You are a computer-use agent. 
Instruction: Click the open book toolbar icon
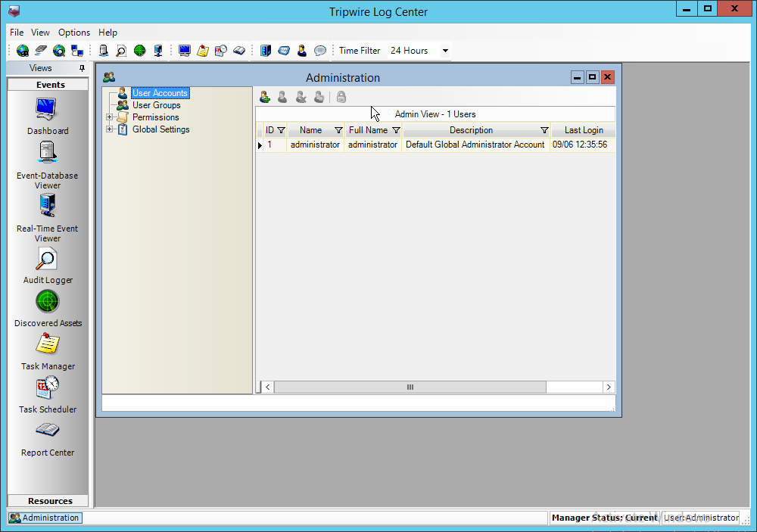point(239,50)
